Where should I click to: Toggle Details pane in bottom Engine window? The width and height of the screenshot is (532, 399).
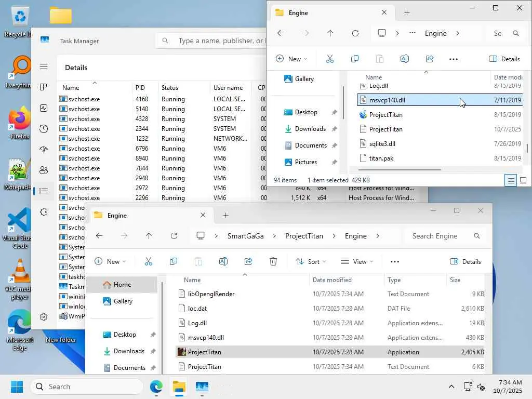[x=465, y=261]
